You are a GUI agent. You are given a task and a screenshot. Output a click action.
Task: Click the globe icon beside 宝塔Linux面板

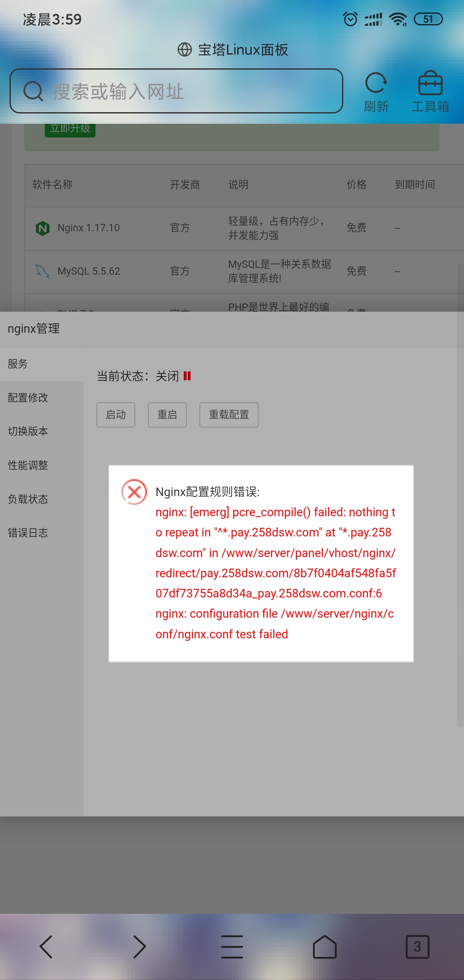pyautogui.click(x=185, y=50)
